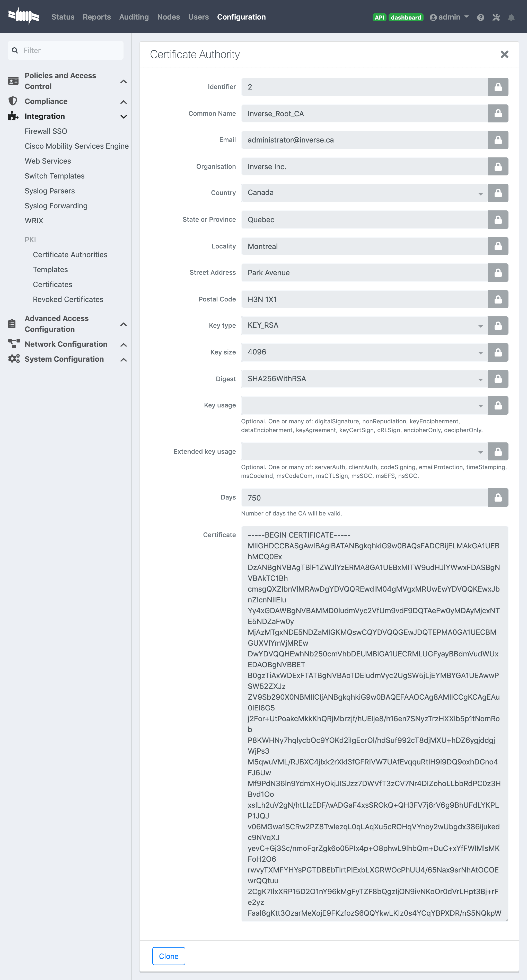Click the dashboard status badge

[x=406, y=17]
